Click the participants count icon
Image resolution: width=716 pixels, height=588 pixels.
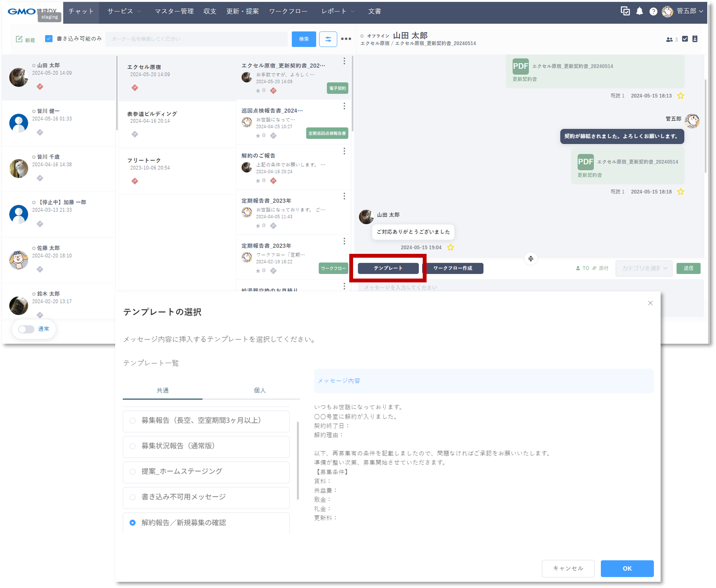tap(669, 39)
